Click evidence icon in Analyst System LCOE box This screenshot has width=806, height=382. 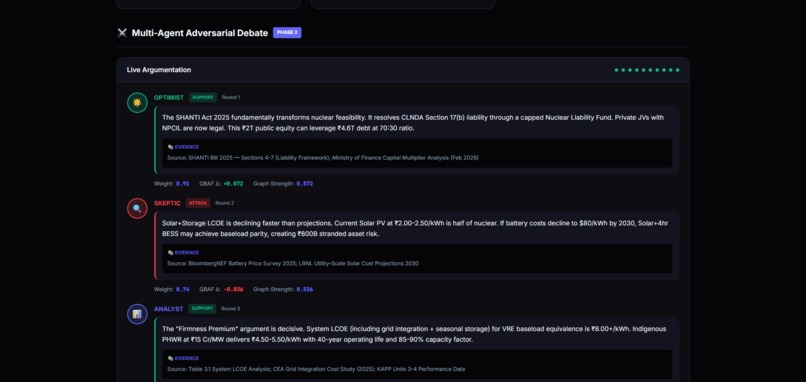tap(170, 358)
